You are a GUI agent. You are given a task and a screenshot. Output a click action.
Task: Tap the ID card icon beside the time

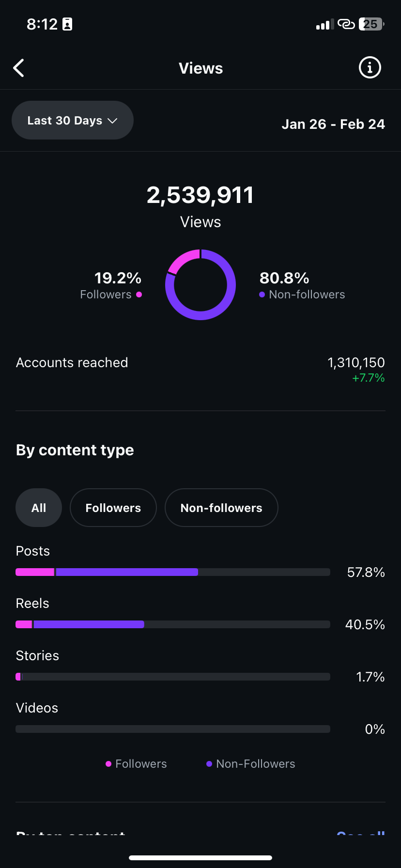coord(67,24)
